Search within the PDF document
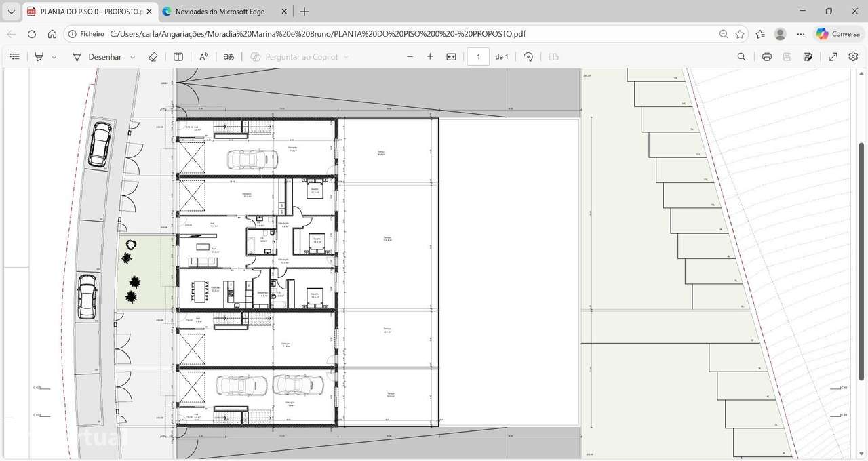Viewport: 868px width, 461px height. 741,57
